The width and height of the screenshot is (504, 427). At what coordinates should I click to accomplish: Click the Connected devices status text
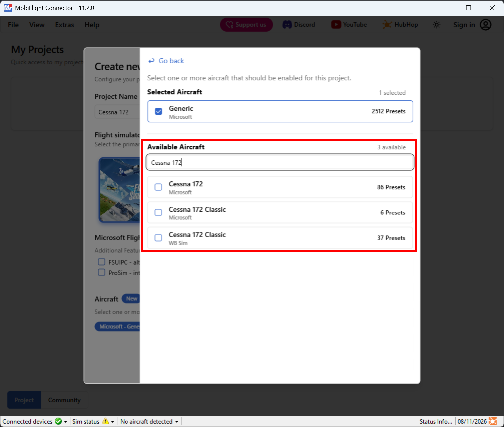(27, 421)
